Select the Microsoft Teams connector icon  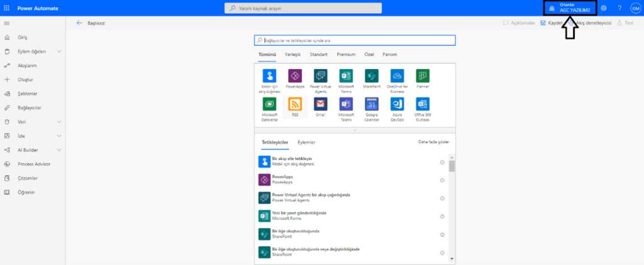click(346, 104)
